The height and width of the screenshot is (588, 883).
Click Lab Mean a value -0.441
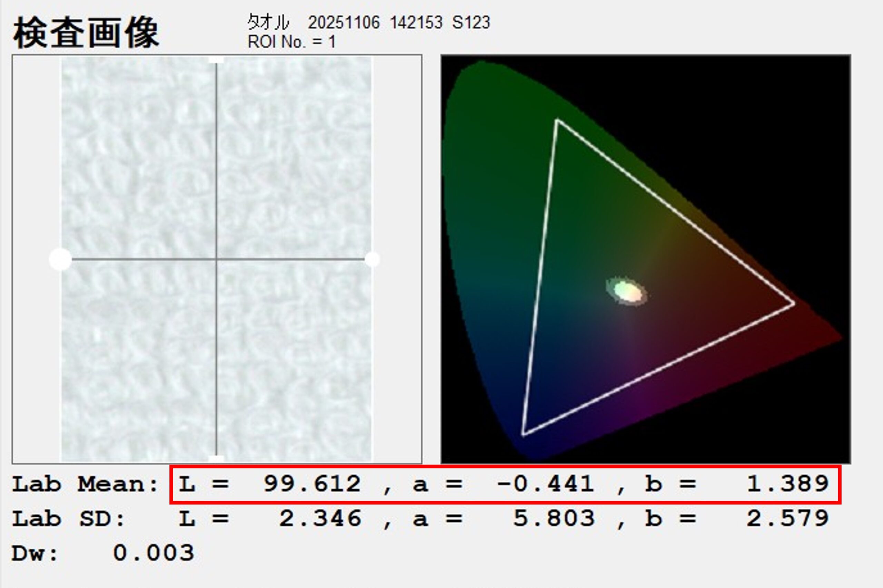coord(546,484)
